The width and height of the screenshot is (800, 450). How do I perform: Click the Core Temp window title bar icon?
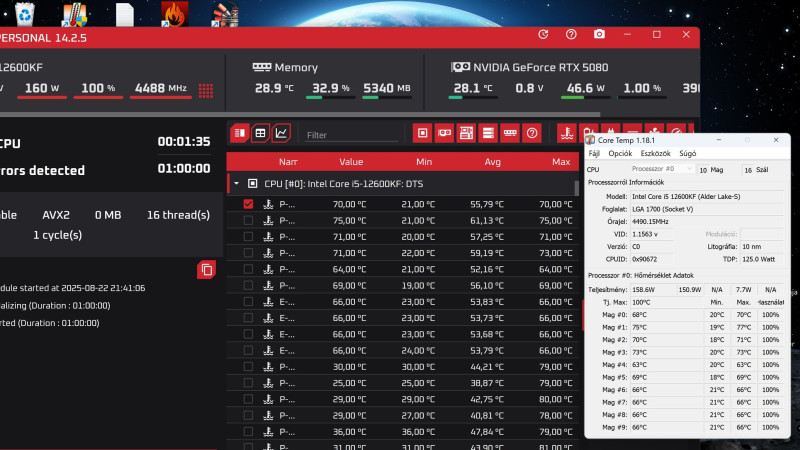(591, 140)
